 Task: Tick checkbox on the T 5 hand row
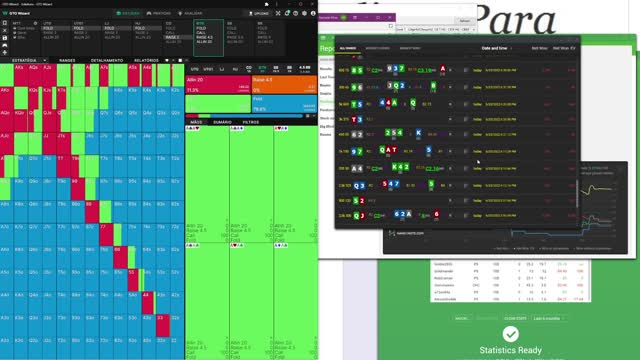[466, 104]
